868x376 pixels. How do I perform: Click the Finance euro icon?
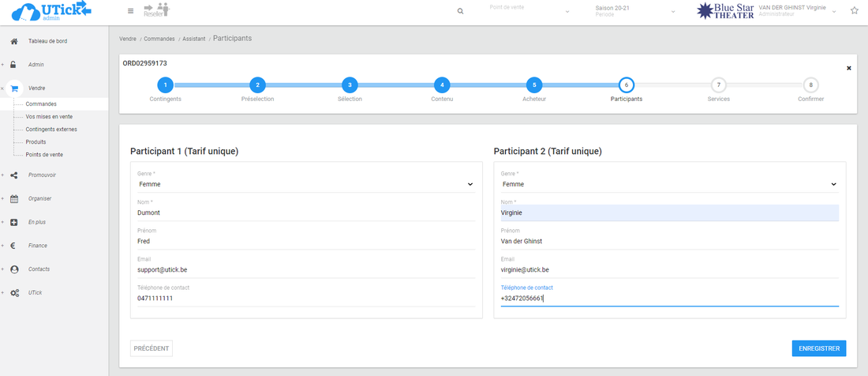(14, 246)
